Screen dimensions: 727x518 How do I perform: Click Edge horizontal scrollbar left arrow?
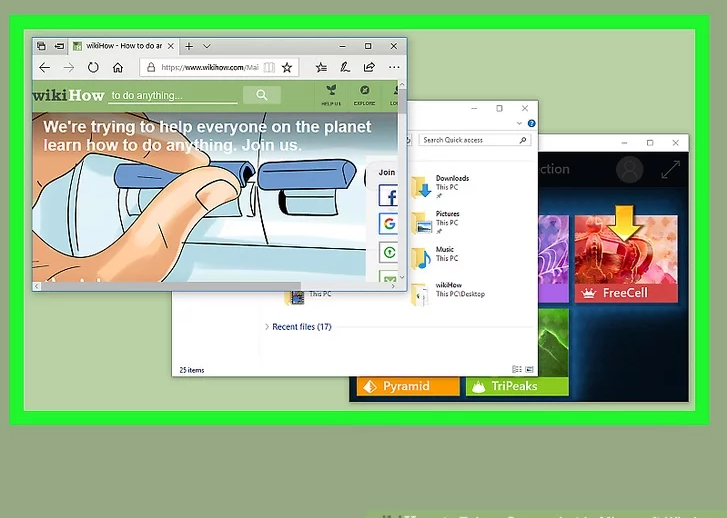37,286
